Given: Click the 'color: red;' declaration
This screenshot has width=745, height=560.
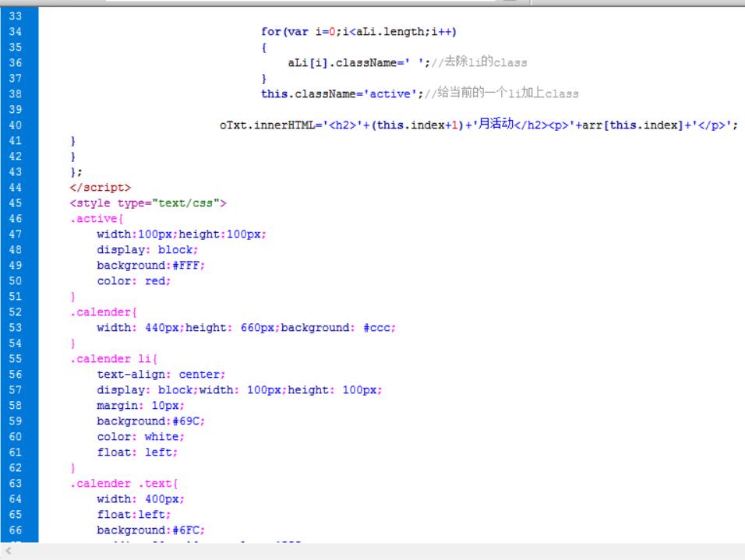Looking at the screenshot, I should [x=134, y=281].
